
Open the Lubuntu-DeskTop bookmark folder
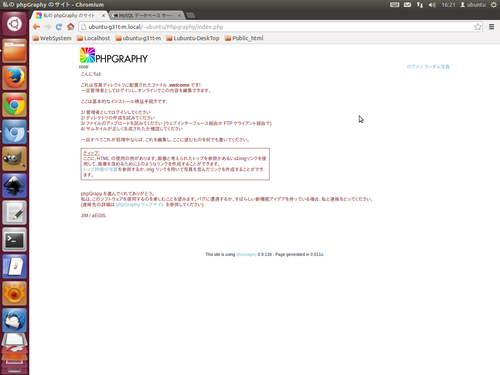click(x=193, y=38)
